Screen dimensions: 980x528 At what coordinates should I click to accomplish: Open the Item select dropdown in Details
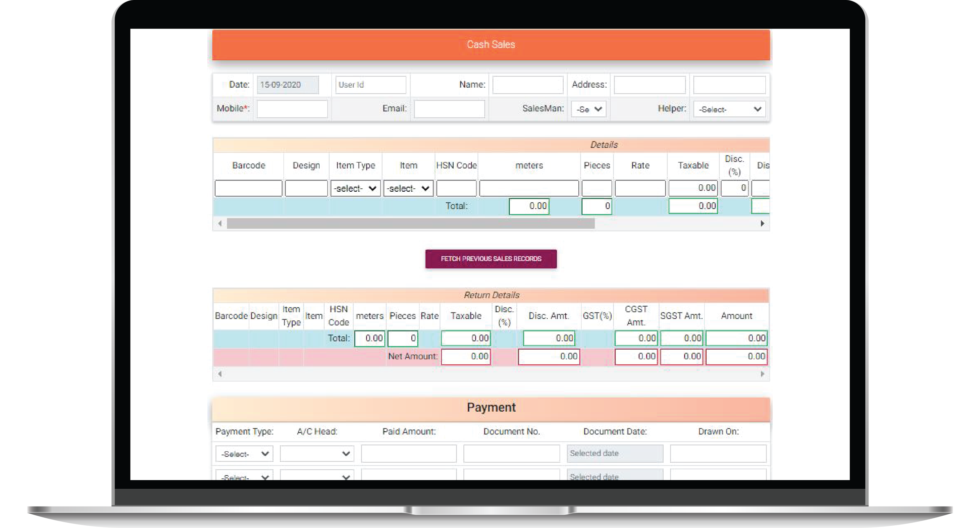coord(408,188)
